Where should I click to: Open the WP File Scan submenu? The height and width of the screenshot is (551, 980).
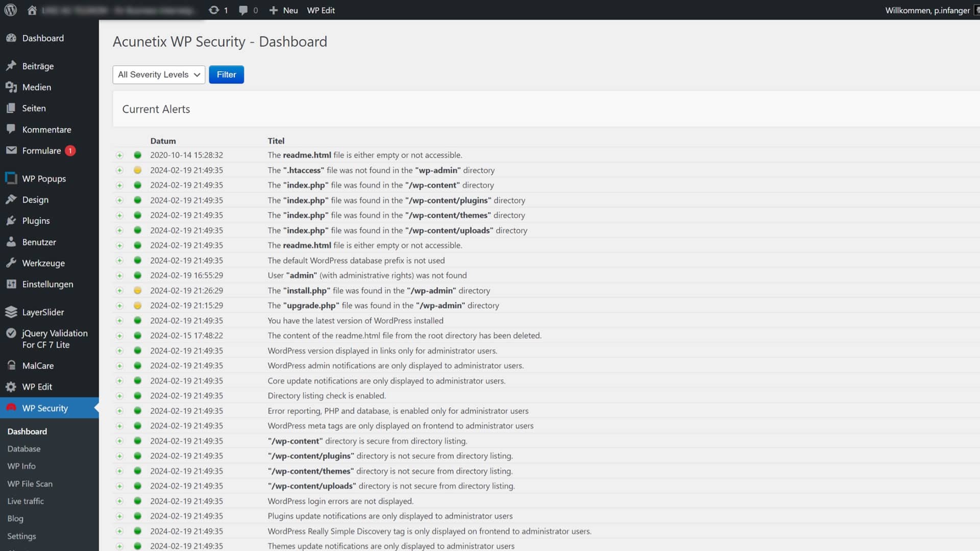(30, 484)
